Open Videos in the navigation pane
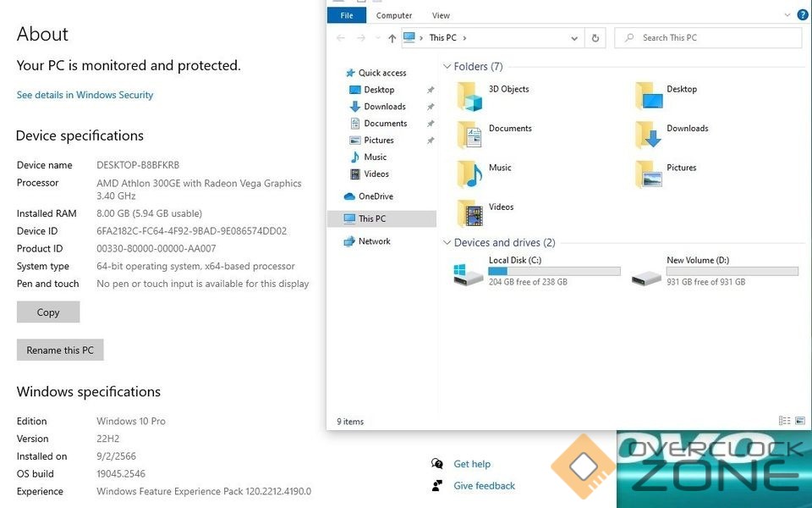This screenshot has width=812, height=508. (376, 174)
